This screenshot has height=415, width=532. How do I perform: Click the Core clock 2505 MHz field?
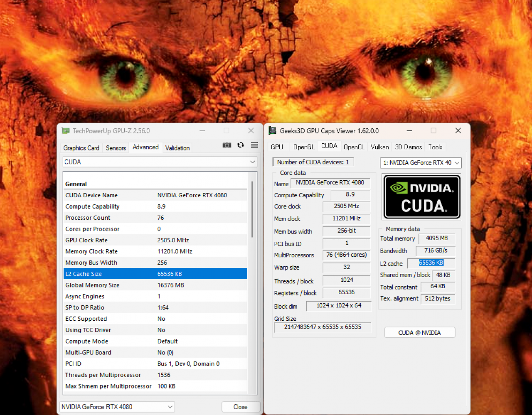(x=346, y=206)
